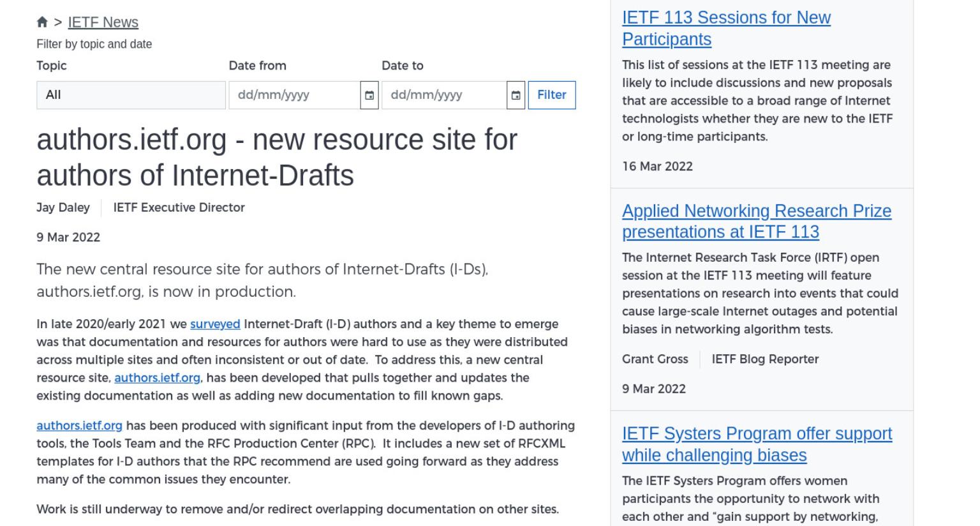Click the 16 Mar 2022 sidebar date

coord(657,167)
